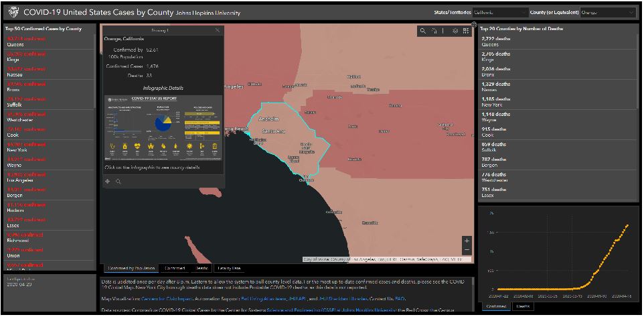Image resolution: width=644 pixels, height=317 pixels.
Task: Select Westchester in the confirmed cases list
Action: pos(48,117)
